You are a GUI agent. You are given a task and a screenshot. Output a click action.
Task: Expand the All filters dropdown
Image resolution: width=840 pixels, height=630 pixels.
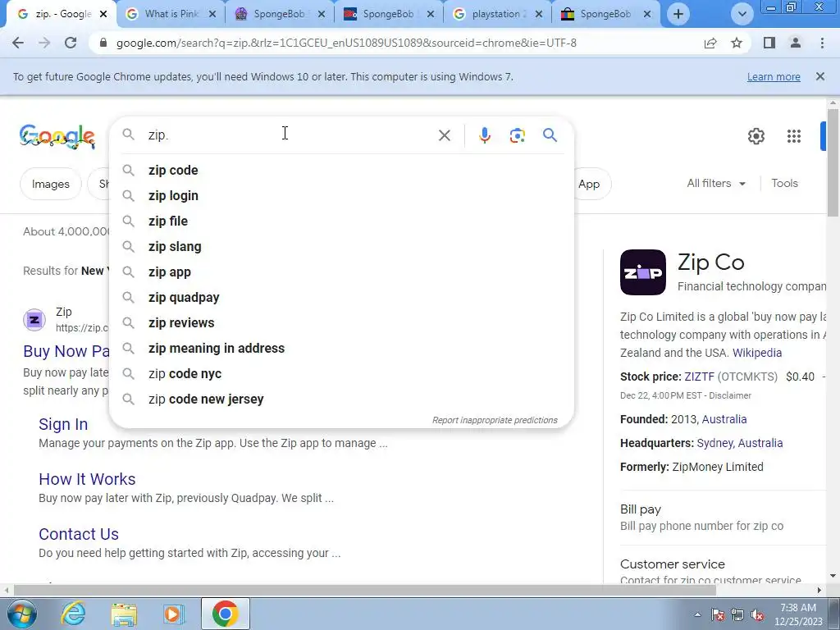point(716,183)
